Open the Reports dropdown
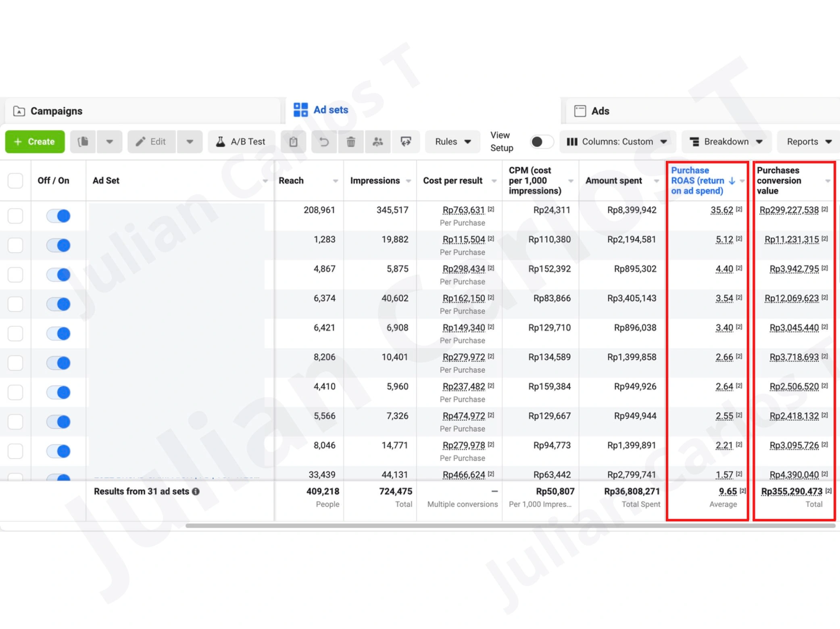The width and height of the screenshot is (840, 629). tap(809, 142)
